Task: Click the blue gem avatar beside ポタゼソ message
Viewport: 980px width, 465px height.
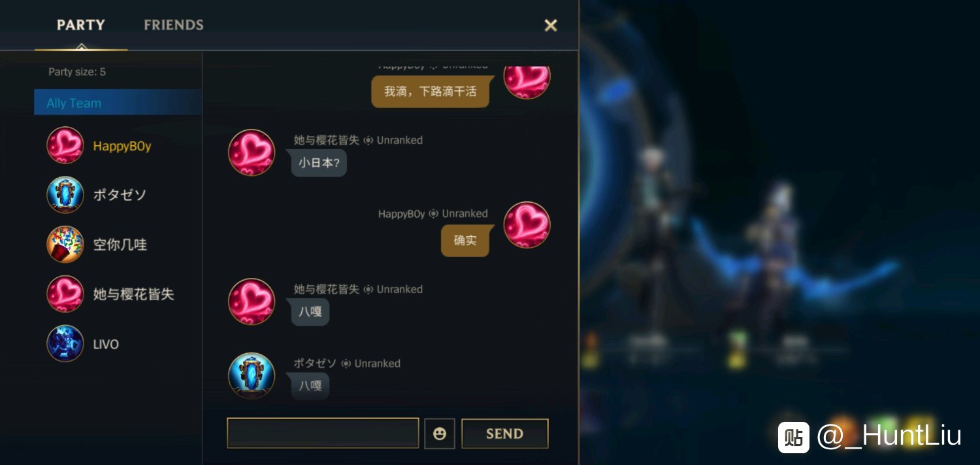Action: tap(252, 376)
